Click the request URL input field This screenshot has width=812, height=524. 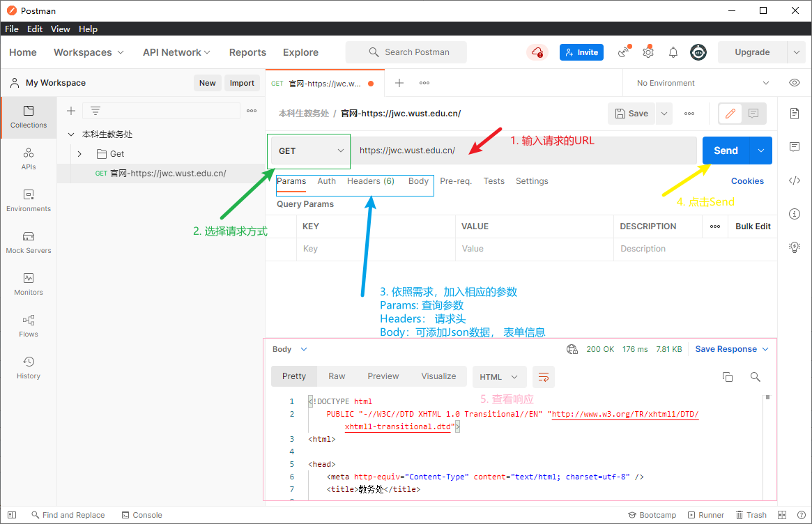pos(524,151)
